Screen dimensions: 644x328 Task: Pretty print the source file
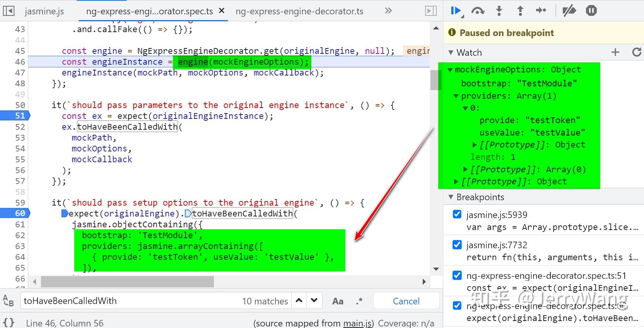tap(9, 323)
